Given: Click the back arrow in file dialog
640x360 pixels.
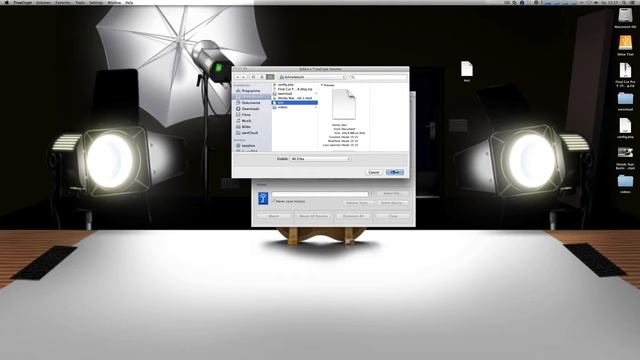Looking at the screenshot, I should pos(238,77).
